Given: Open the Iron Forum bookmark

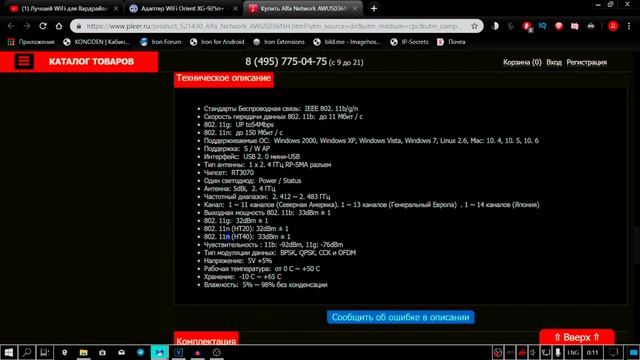Looking at the screenshot, I should pos(160,42).
